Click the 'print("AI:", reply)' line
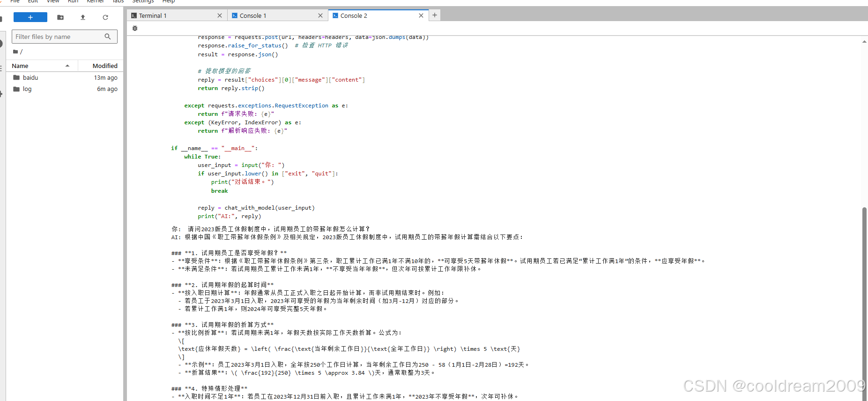 [230, 216]
